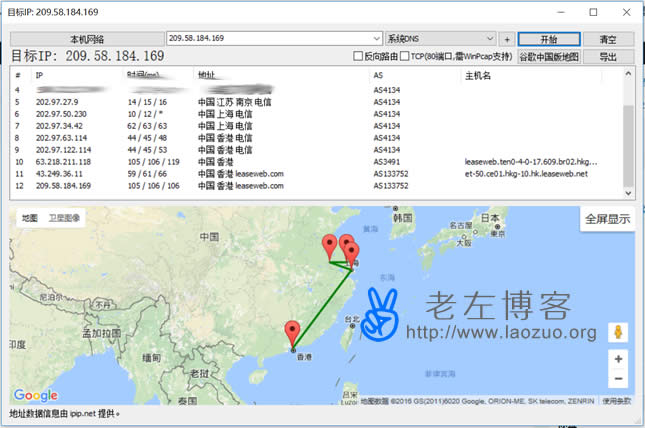Switch the map to 卫星图像 view
The width and height of the screenshot is (645, 428).
[63, 217]
